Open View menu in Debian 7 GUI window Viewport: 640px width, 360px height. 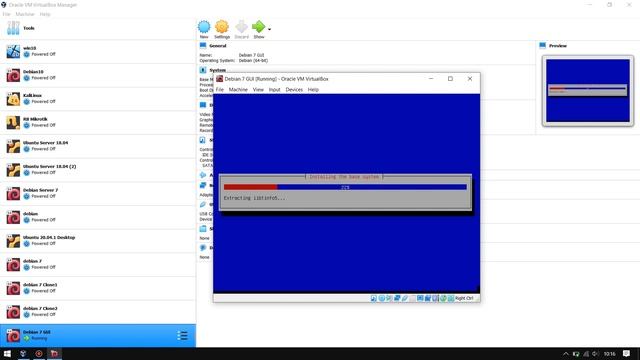click(258, 89)
